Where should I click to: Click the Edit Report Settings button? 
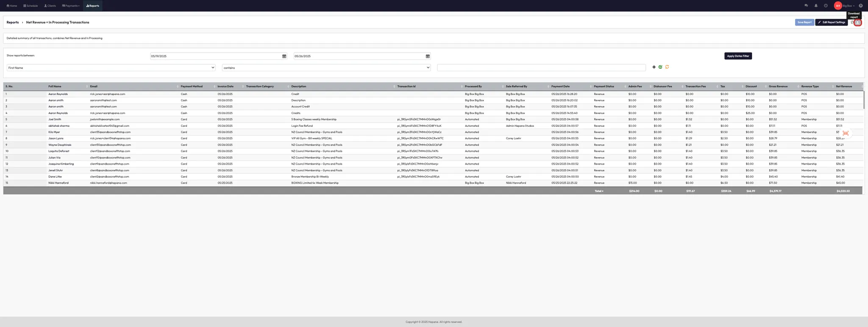[x=831, y=22]
